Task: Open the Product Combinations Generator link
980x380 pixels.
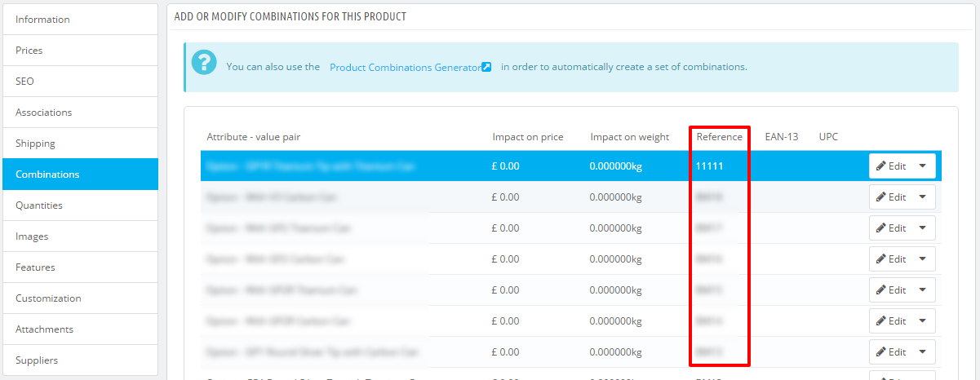Action: point(406,67)
